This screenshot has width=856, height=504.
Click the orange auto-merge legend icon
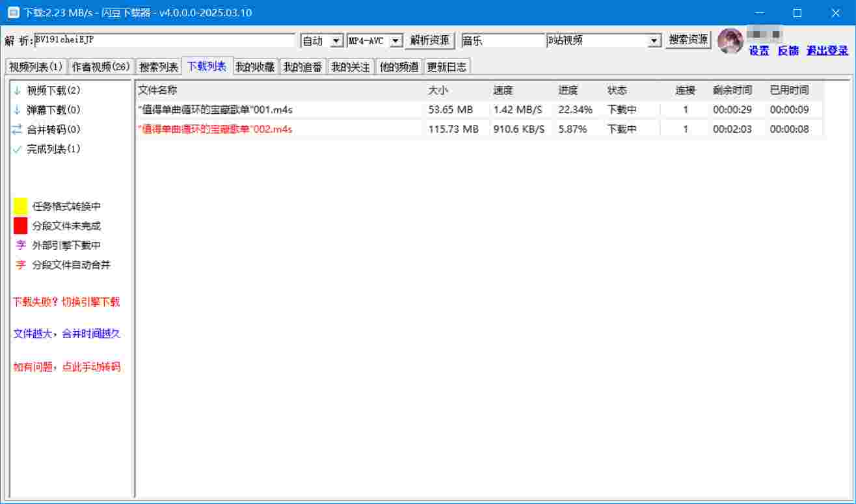pos(21,265)
